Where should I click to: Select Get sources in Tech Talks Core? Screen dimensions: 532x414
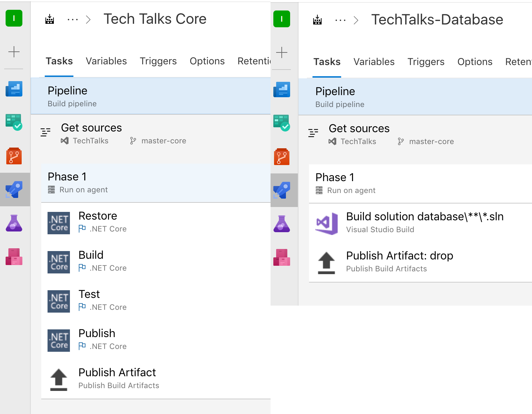click(151, 134)
